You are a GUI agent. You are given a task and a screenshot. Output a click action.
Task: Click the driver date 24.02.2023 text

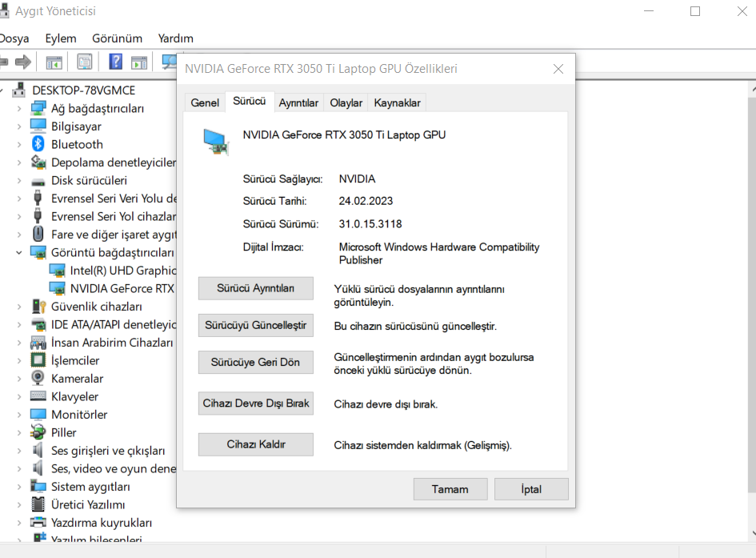click(x=366, y=201)
